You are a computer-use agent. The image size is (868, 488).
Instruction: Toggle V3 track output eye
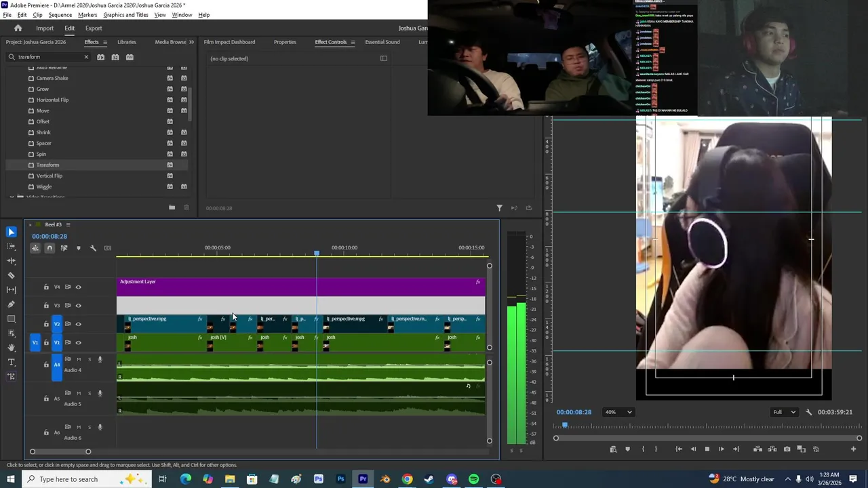coord(78,305)
